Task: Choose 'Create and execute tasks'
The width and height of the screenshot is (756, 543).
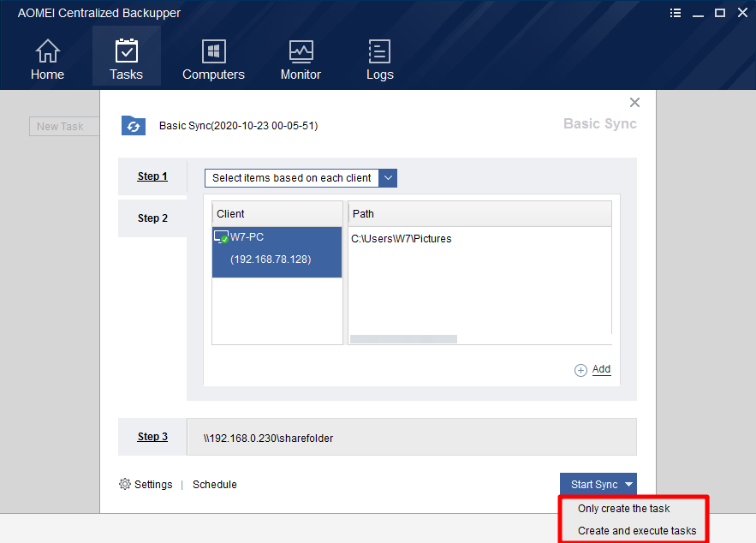Action: (637, 531)
